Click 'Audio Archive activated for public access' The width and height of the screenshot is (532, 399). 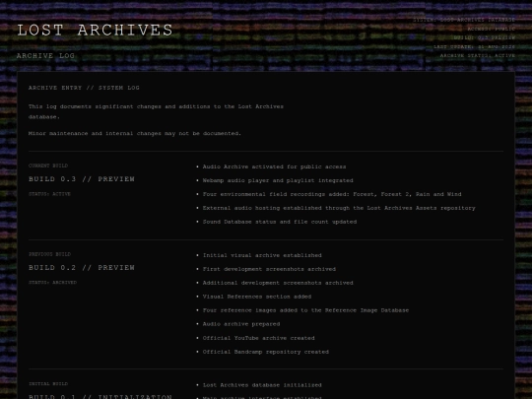[x=274, y=166]
